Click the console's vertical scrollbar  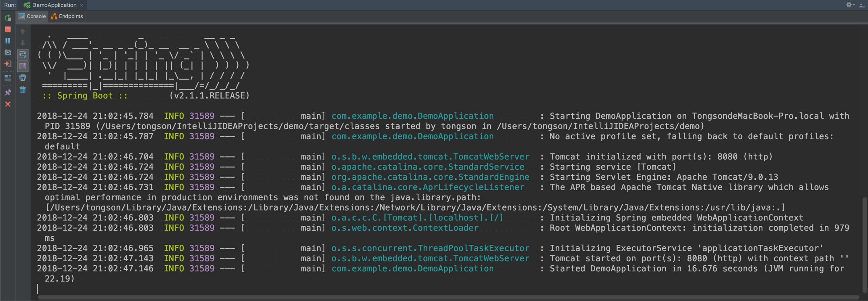(865, 245)
